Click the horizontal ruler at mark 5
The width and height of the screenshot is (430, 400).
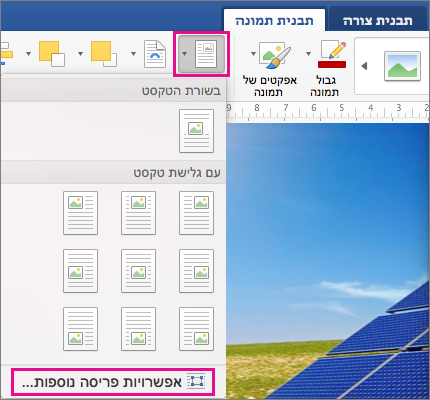click(x=342, y=108)
